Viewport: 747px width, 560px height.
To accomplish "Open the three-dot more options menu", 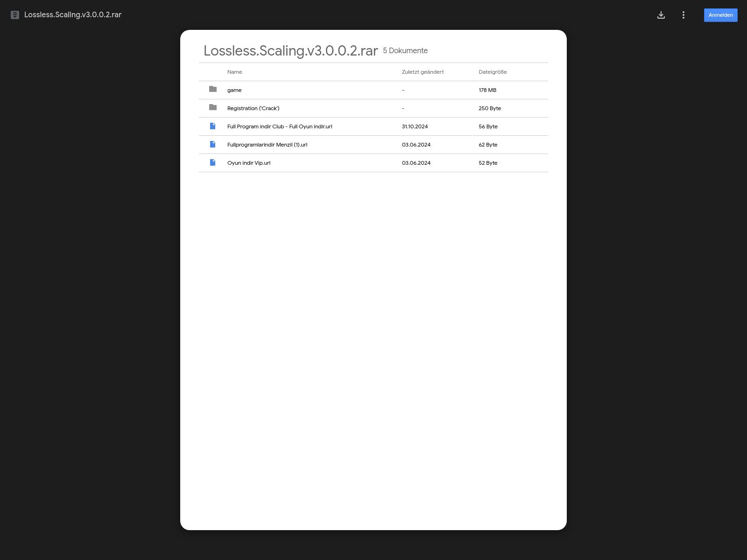I will pos(684,15).
